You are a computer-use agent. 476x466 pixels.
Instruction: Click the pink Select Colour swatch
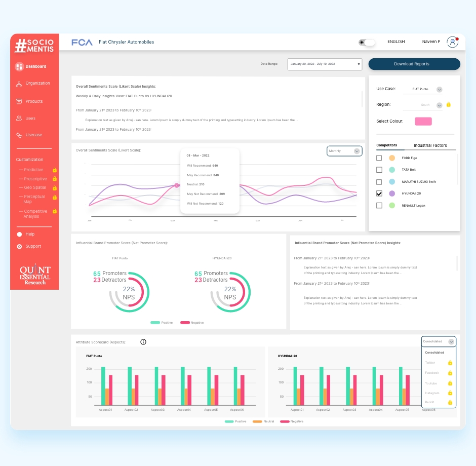[423, 121]
